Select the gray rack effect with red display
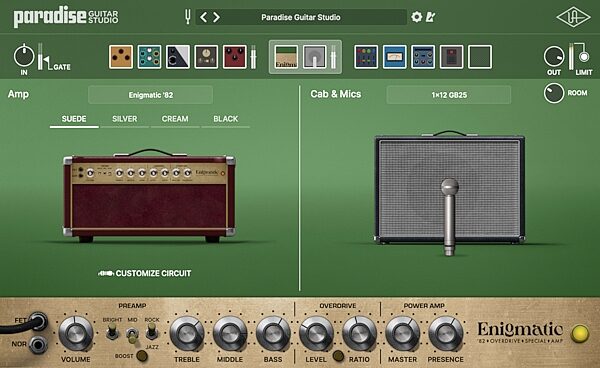600x368 pixels. coord(452,57)
